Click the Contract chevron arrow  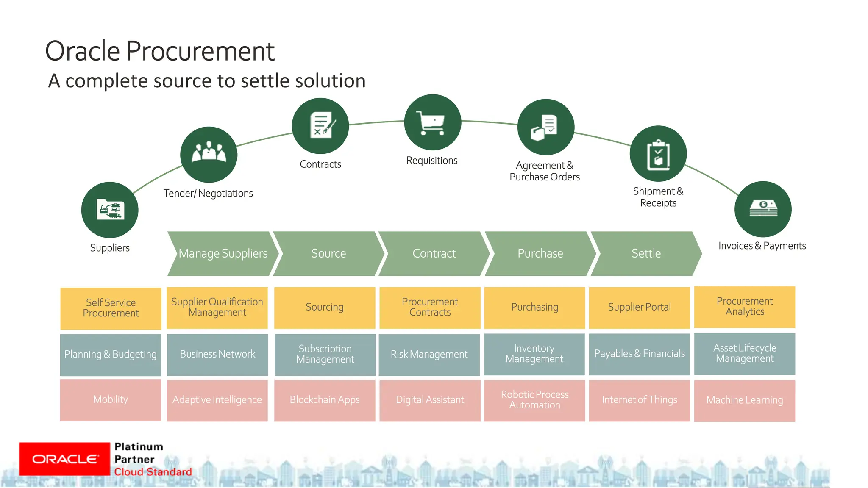[x=434, y=253]
